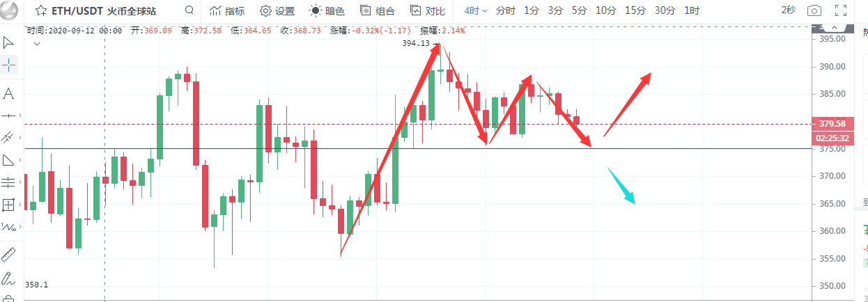
Task: Open the 组合 layout options
Action: (377, 11)
